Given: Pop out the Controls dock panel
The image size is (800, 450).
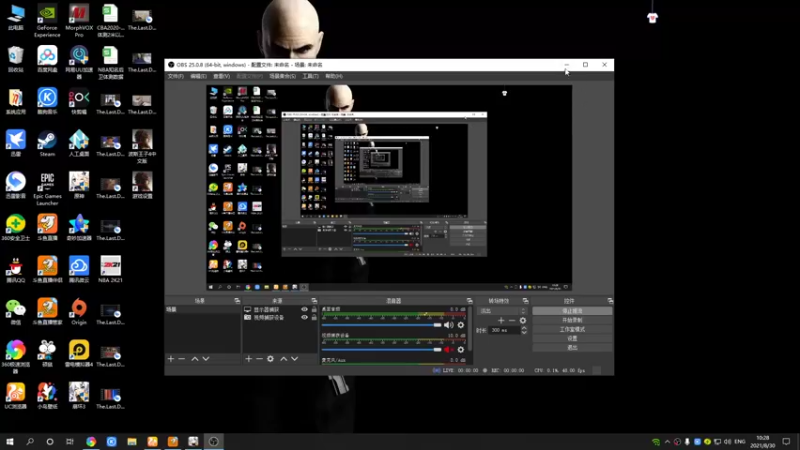Looking at the screenshot, I should pyautogui.click(x=610, y=301).
